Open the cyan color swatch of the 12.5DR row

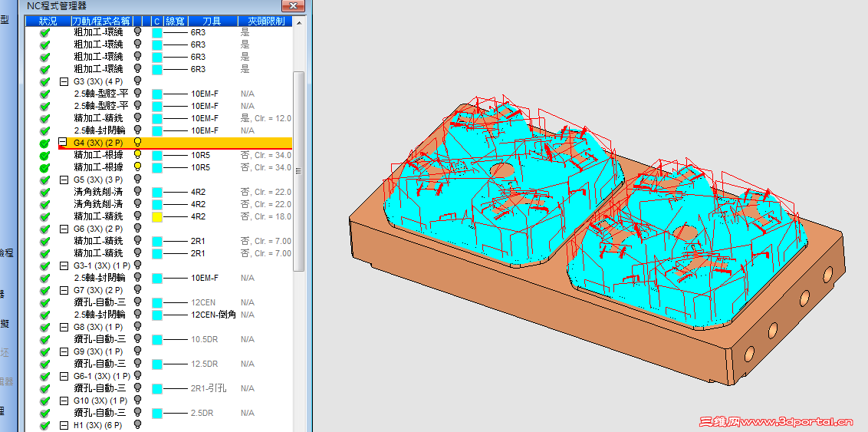coord(156,364)
